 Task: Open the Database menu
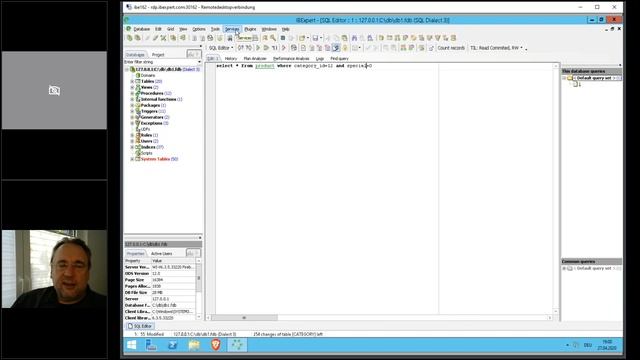point(142,29)
